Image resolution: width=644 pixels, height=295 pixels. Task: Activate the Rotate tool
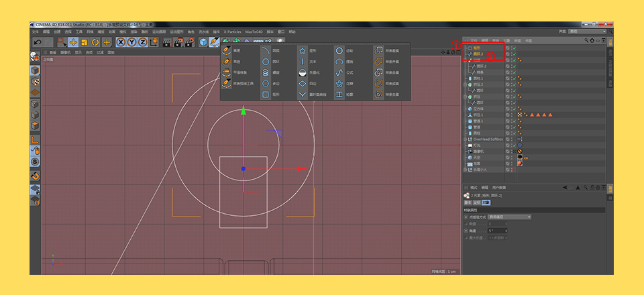[x=95, y=42]
